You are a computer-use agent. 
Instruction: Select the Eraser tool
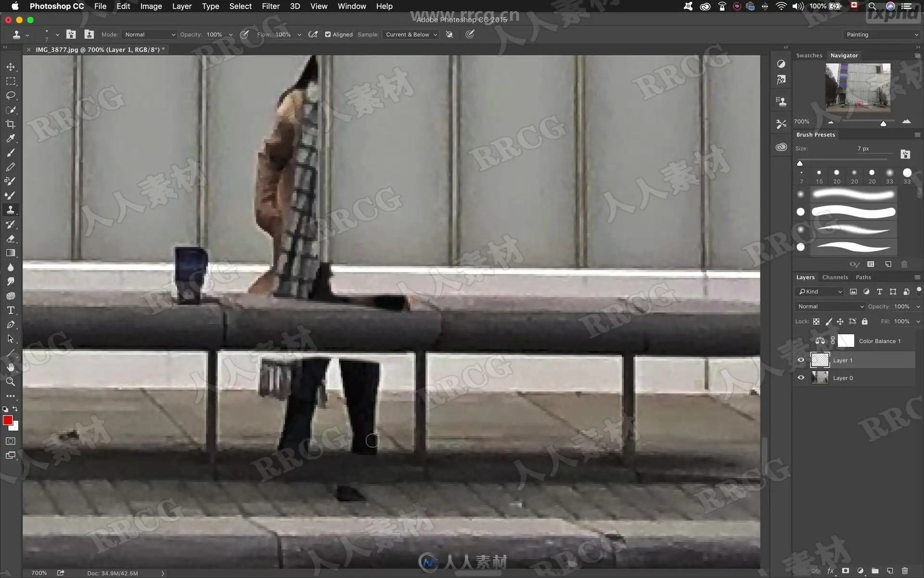click(x=11, y=239)
